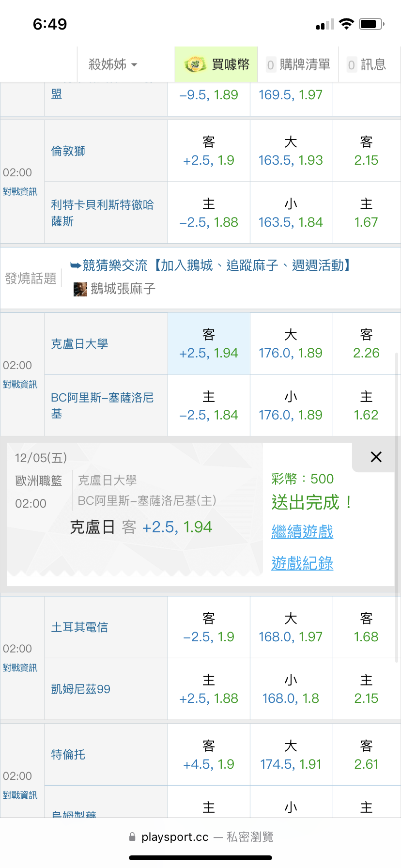
Task: Click the 繼續遊戲 link
Action: pyautogui.click(x=302, y=532)
